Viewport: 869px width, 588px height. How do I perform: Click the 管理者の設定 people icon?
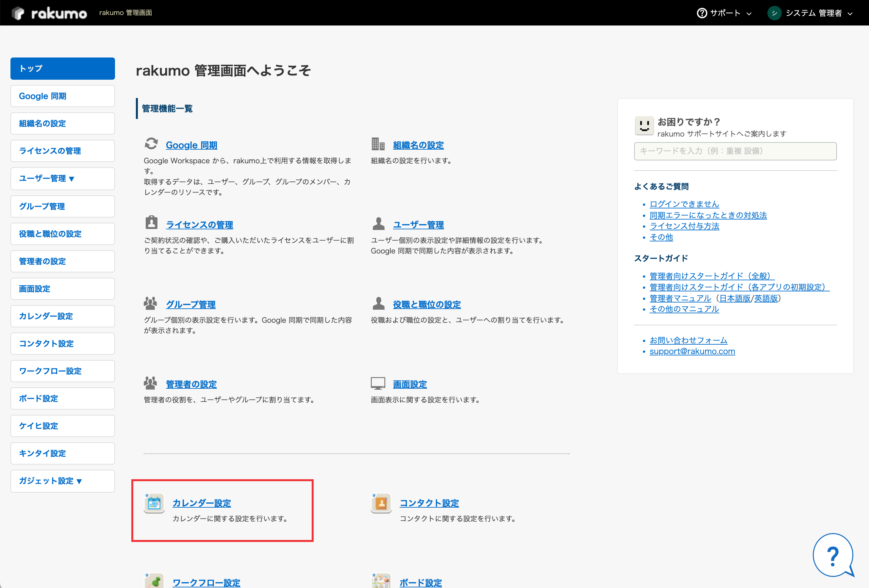point(150,383)
